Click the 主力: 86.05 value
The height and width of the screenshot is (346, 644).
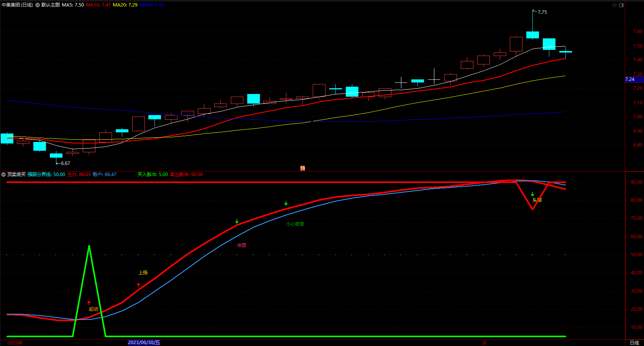pos(79,175)
